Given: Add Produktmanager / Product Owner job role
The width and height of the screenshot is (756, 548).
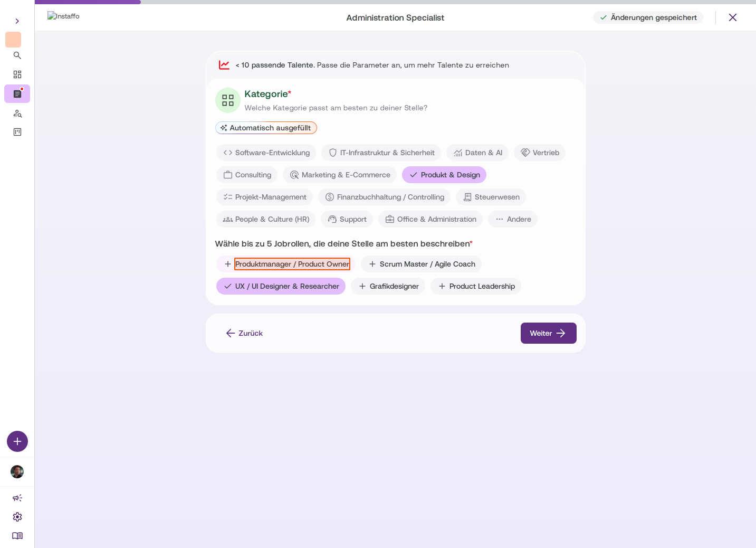Looking at the screenshot, I should point(286,264).
